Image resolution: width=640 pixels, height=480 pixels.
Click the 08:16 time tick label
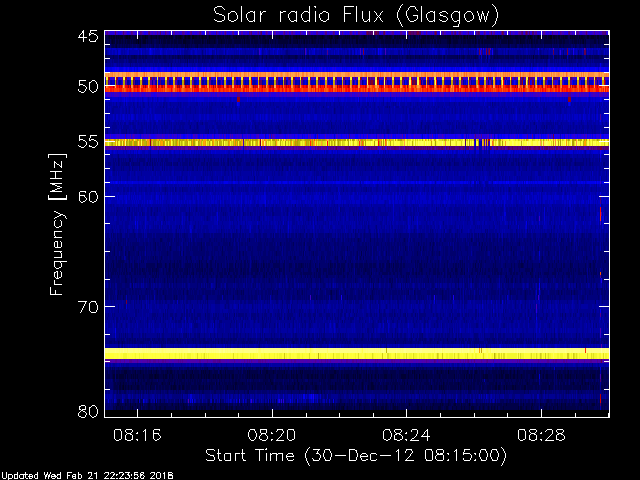137,435
